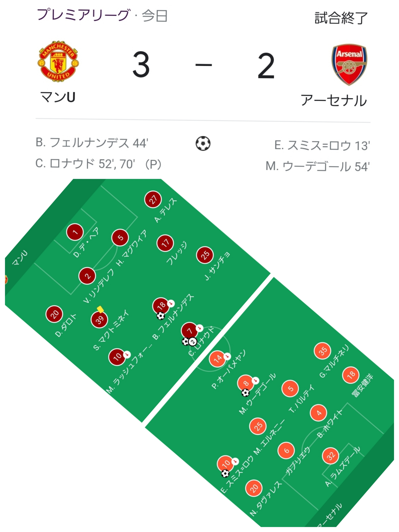399x532 pixels.
Task: Select Aubameyang's number 14 marker
Action: (218, 359)
